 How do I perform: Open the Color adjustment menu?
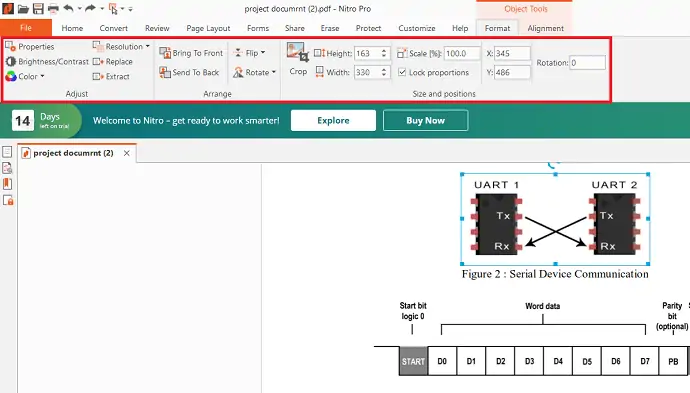tap(25, 77)
